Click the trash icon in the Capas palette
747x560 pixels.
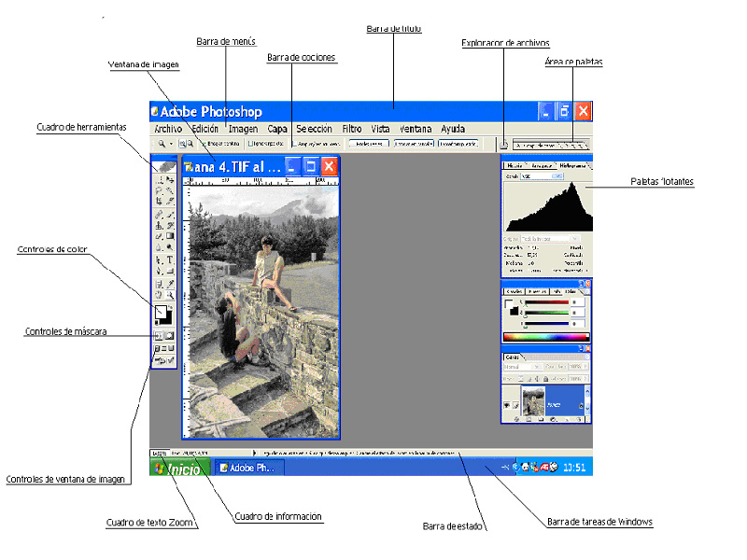click(578, 419)
